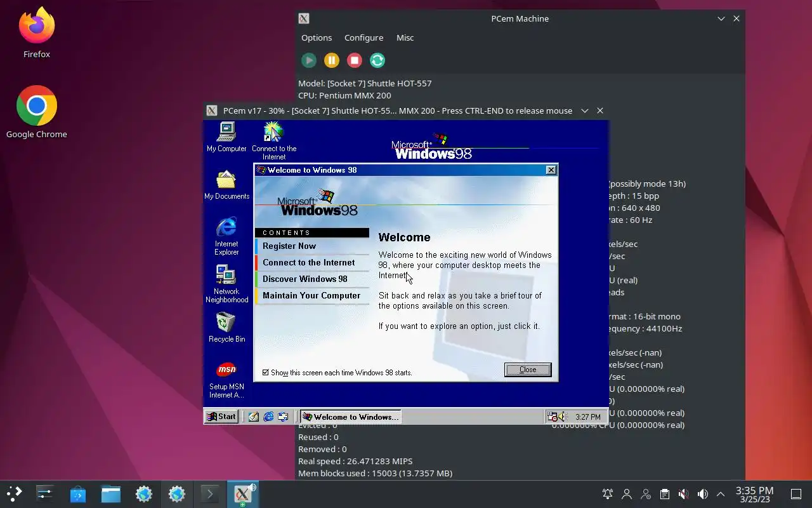The image size is (812, 508).
Task: Select Recycle Bin icon
Action: pos(226,328)
